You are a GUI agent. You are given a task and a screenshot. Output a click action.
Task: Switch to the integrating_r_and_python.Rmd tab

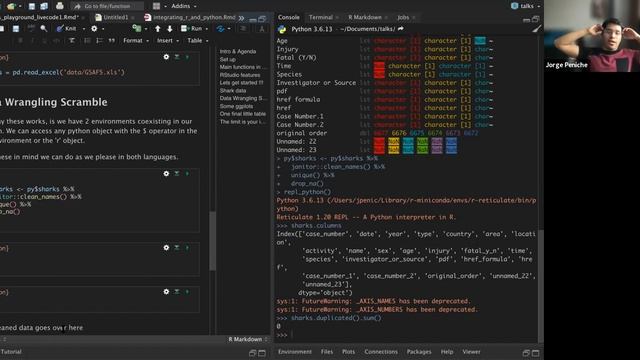(x=190, y=18)
